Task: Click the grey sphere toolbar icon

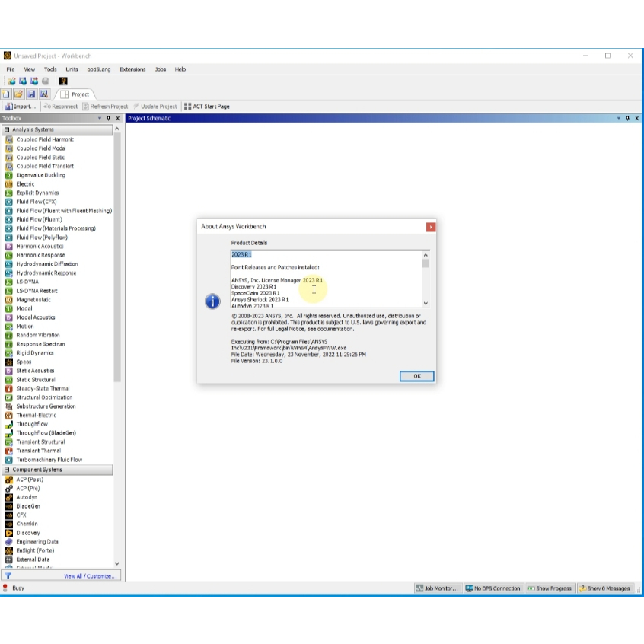Action: (46, 81)
